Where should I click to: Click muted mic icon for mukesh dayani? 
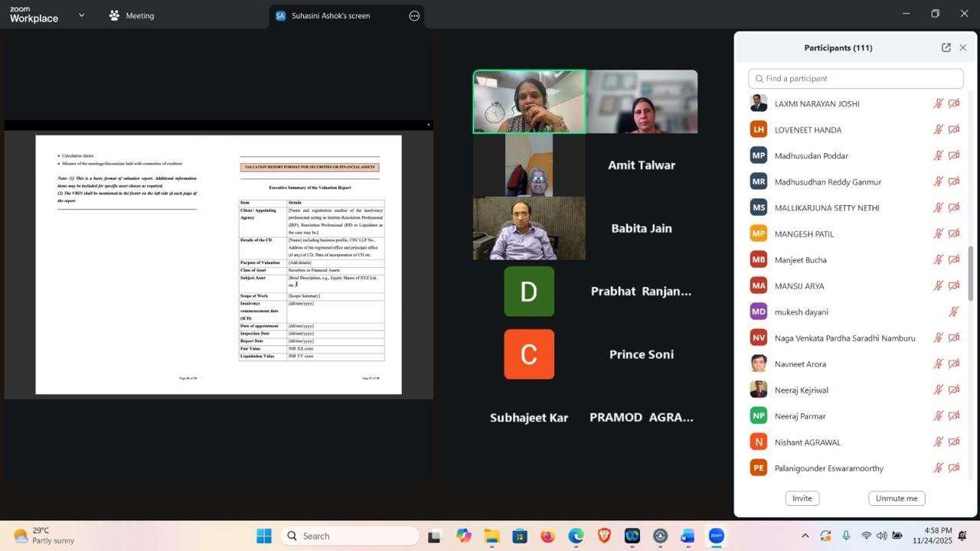(x=954, y=312)
